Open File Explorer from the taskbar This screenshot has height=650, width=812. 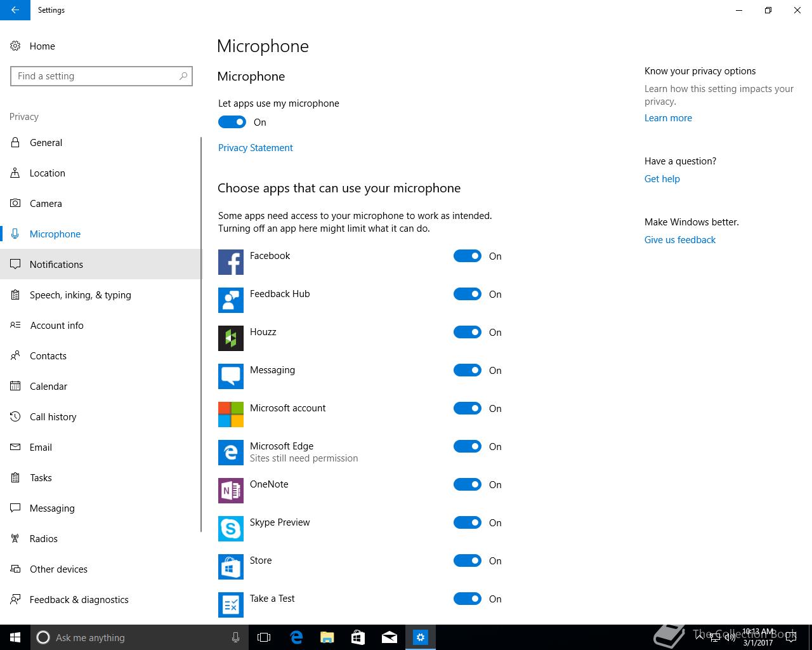[x=327, y=637]
